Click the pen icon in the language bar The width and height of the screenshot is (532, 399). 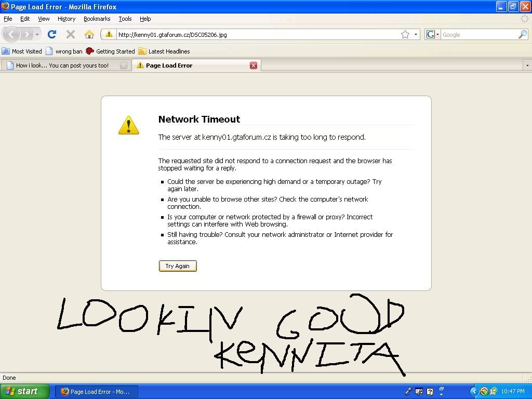click(x=408, y=392)
